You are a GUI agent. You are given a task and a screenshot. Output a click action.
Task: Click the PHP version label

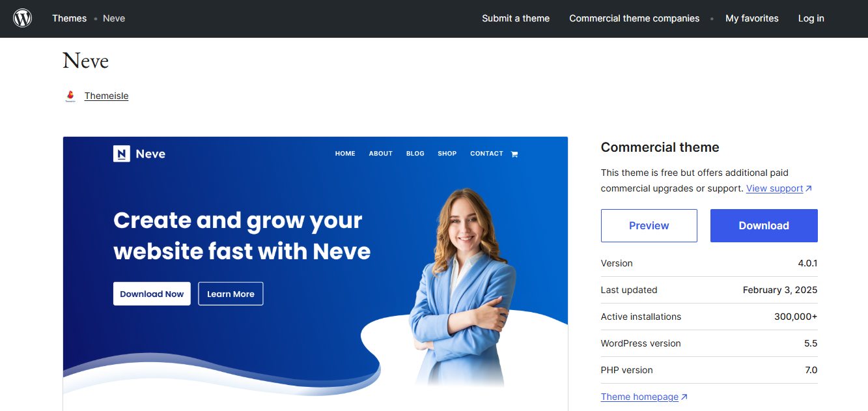626,370
